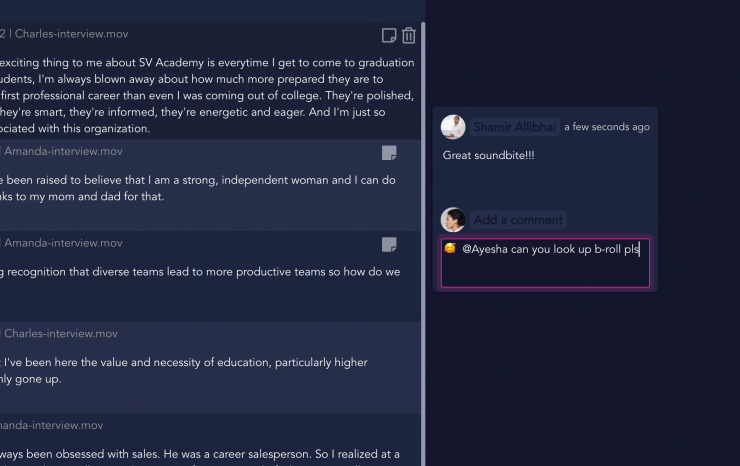Select the 'obsessed with sales' transcript paragraph
The height and width of the screenshot is (466, 740).
[x=200, y=453]
